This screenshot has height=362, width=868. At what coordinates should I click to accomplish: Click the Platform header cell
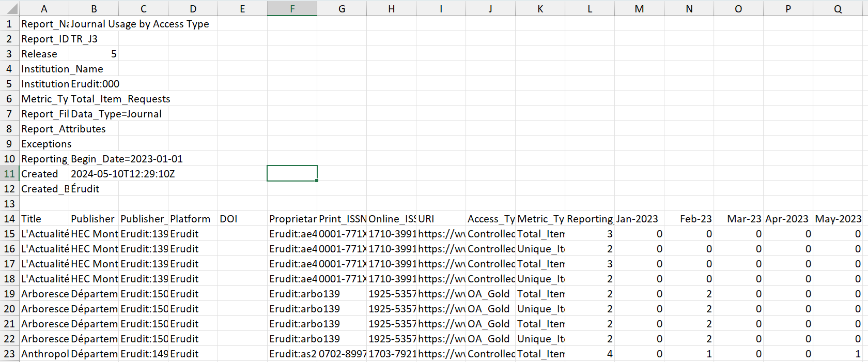coord(193,219)
